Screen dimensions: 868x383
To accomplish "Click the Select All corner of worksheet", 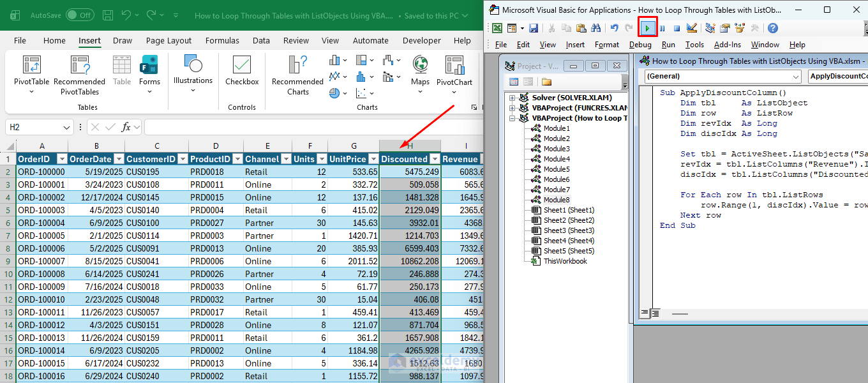I will click(8, 146).
